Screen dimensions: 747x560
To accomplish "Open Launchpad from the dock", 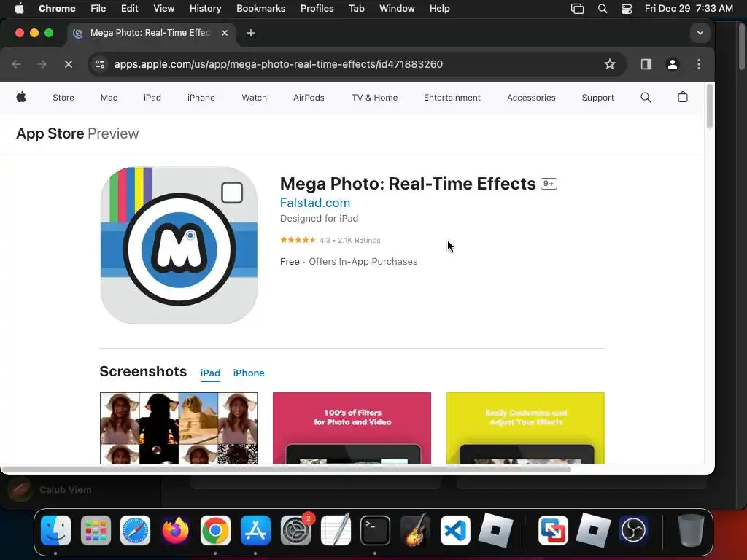I will 96,530.
